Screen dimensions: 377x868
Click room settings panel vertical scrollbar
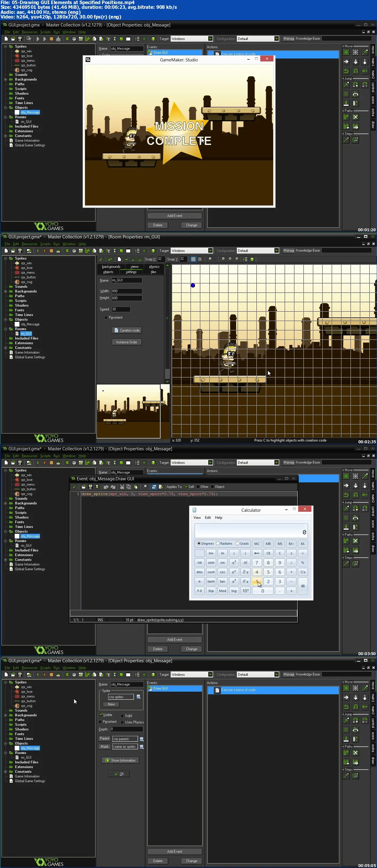click(167, 323)
